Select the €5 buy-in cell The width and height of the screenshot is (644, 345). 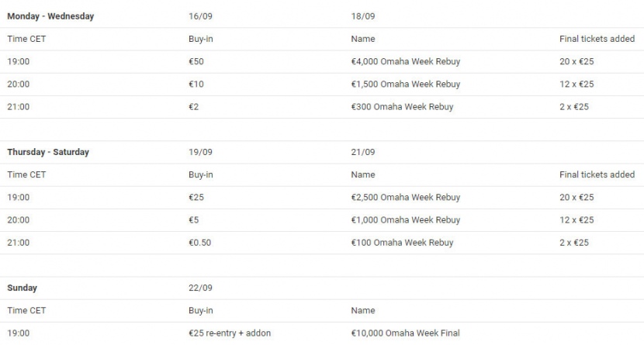click(194, 220)
